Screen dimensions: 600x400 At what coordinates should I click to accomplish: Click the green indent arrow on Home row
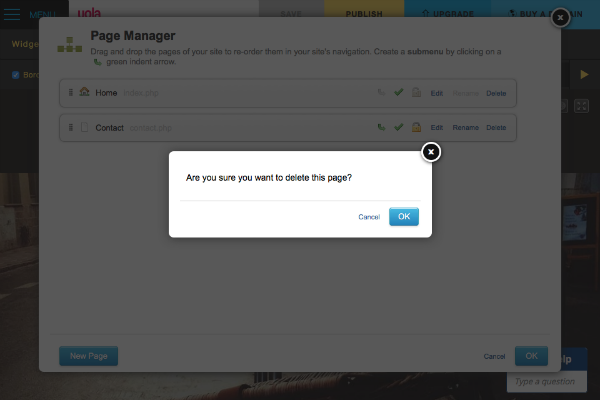pos(381,93)
